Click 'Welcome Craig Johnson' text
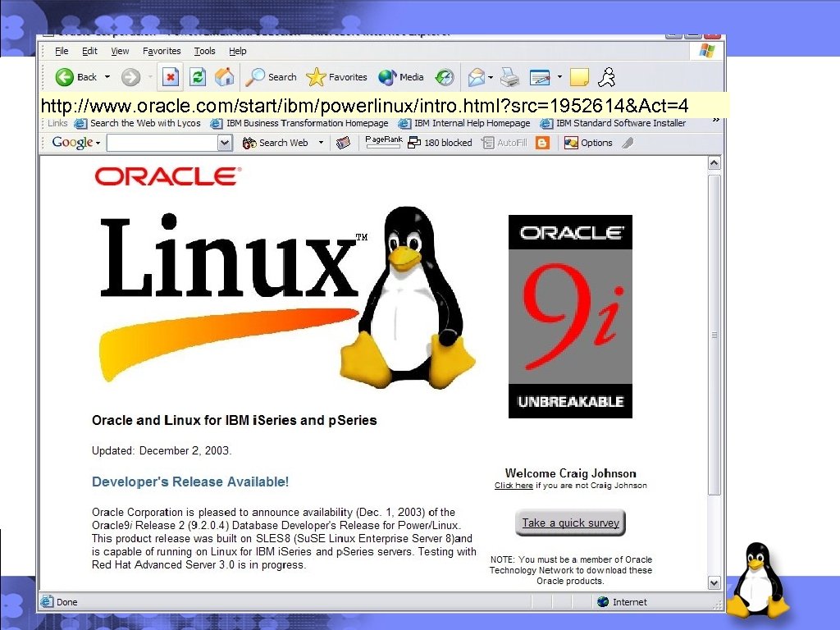This screenshot has width=840, height=630. 571,473
